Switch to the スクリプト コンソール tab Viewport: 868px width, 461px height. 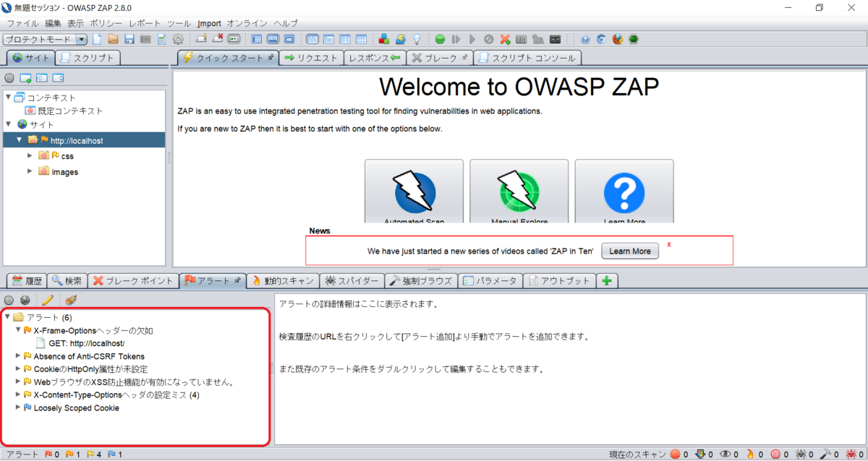[x=527, y=58]
